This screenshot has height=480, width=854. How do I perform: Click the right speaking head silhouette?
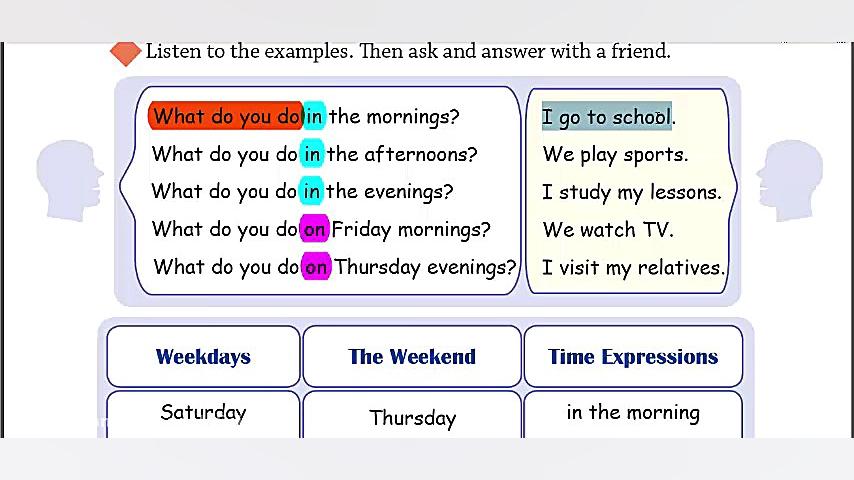788,180
